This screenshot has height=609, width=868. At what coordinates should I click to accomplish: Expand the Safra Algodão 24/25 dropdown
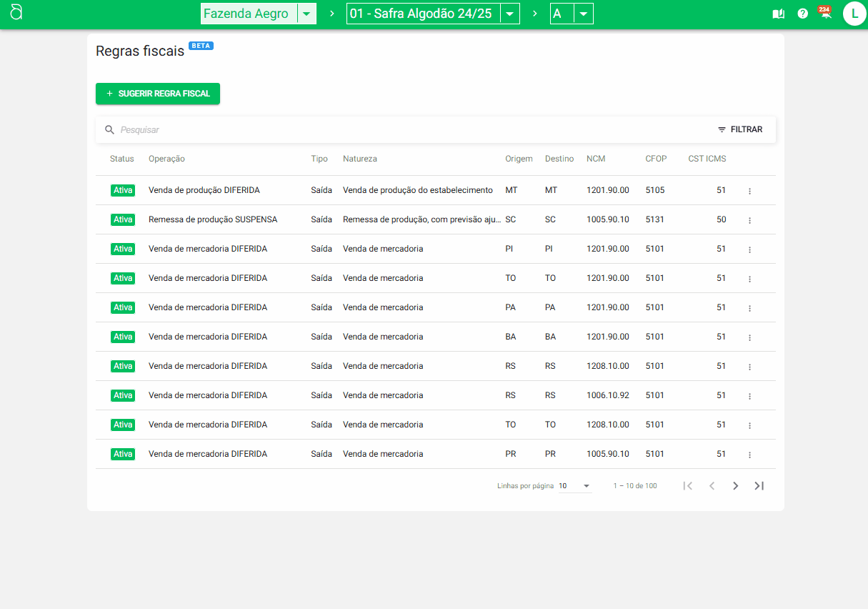(509, 14)
